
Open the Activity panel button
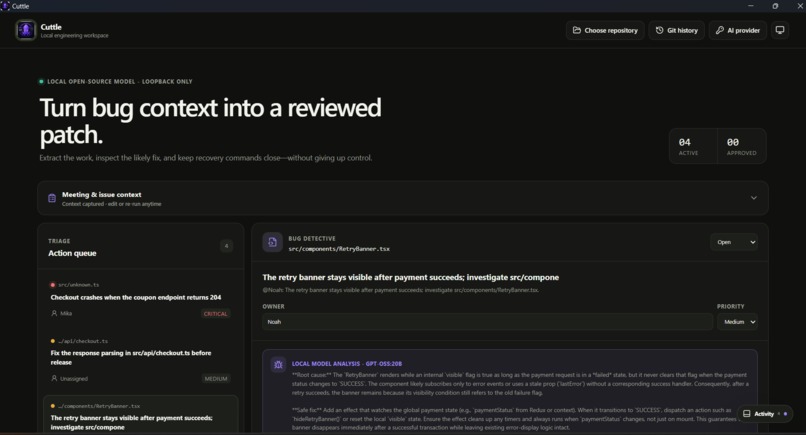point(764,413)
